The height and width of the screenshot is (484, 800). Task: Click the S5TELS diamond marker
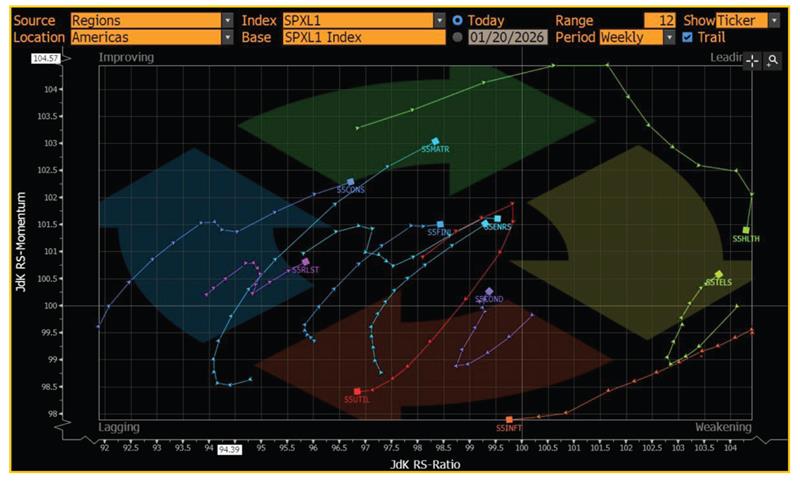[x=719, y=274]
